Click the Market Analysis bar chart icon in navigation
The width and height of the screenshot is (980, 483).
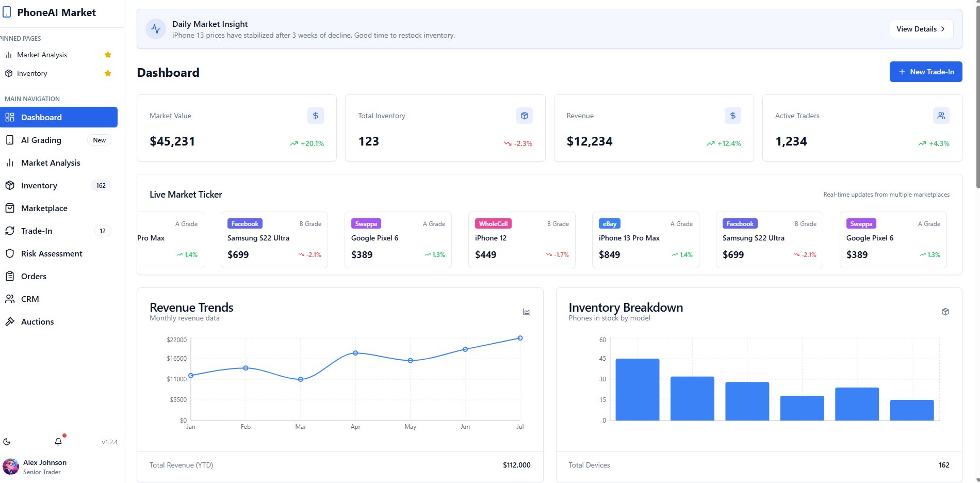(x=9, y=163)
